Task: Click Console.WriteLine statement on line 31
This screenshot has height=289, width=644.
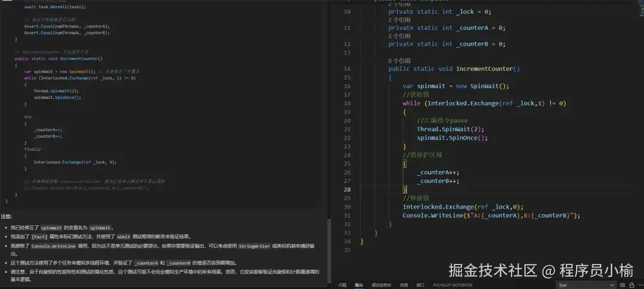Action: point(491,216)
